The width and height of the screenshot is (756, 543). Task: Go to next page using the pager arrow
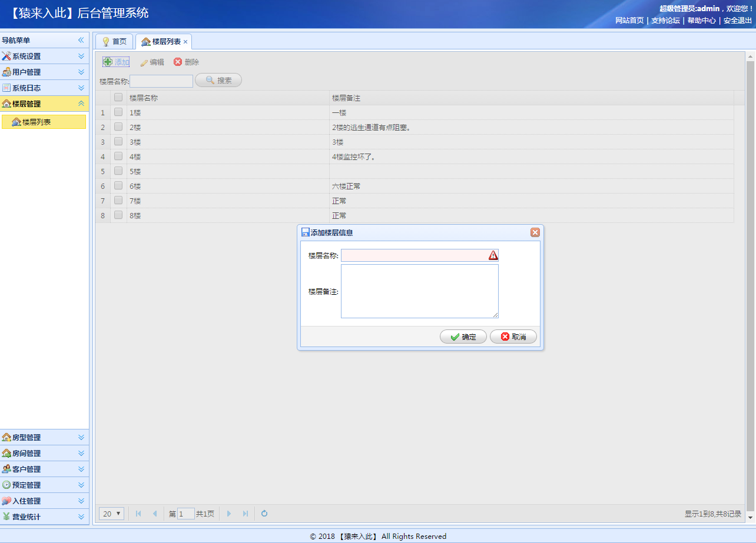click(x=229, y=514)
